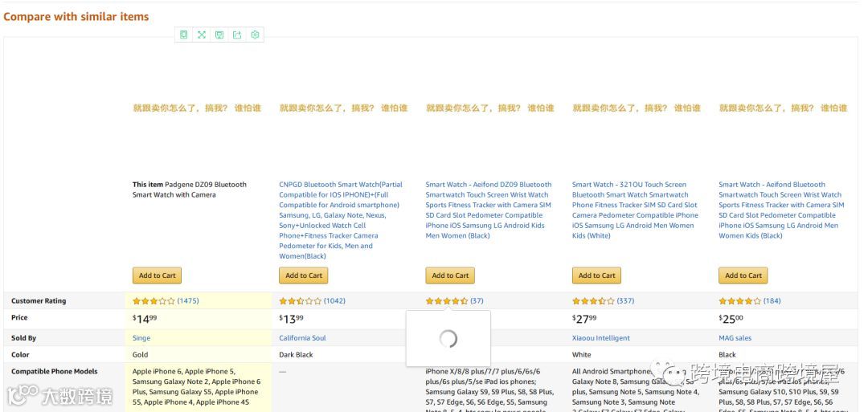The width and height of the screenshot is (868, 412).
Task: View the 1475 reviews count link
Action: (188, 301)
